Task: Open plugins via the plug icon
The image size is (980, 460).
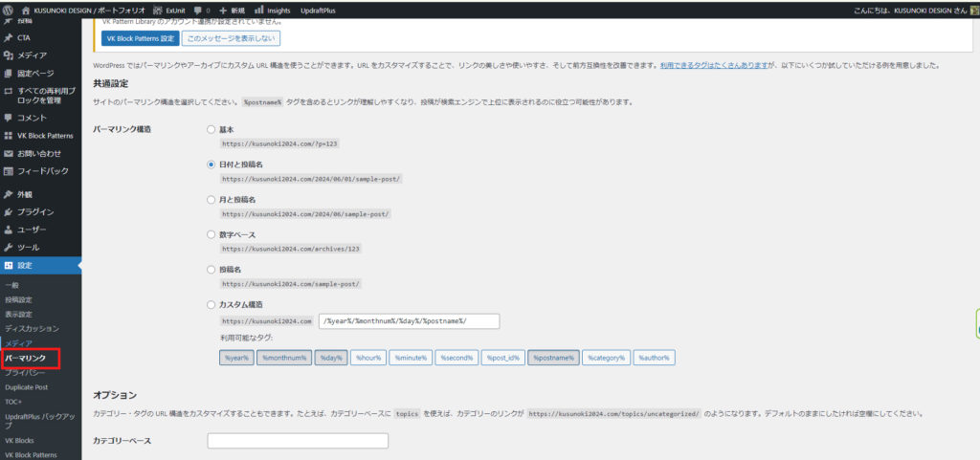Action: [9, 211]
